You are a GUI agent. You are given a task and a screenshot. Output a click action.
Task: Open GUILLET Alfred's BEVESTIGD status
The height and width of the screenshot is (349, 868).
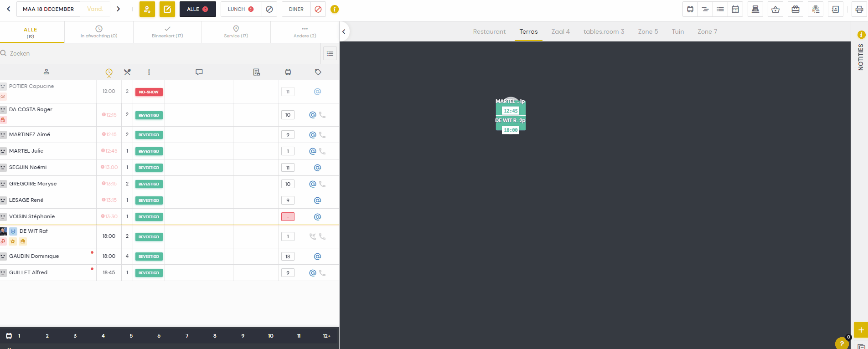click(149, 273)
